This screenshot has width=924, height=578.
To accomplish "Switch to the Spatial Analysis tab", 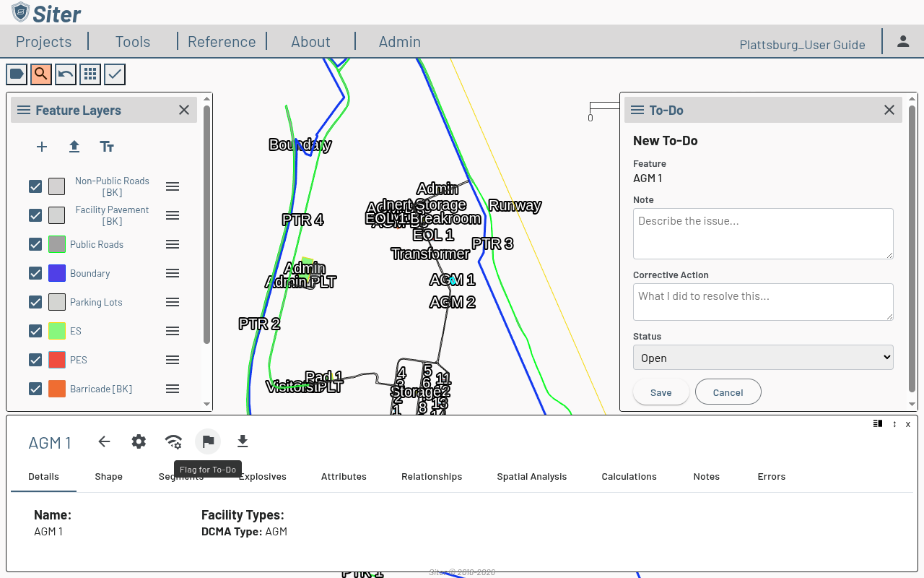I will pos(532,477).
